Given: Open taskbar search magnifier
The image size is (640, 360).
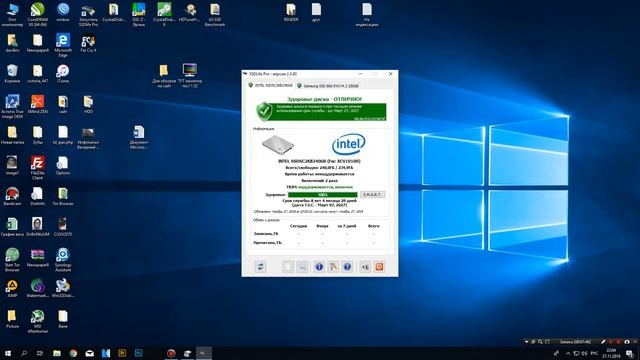Looking at the screenshot, I should click(x=24, y=353).
